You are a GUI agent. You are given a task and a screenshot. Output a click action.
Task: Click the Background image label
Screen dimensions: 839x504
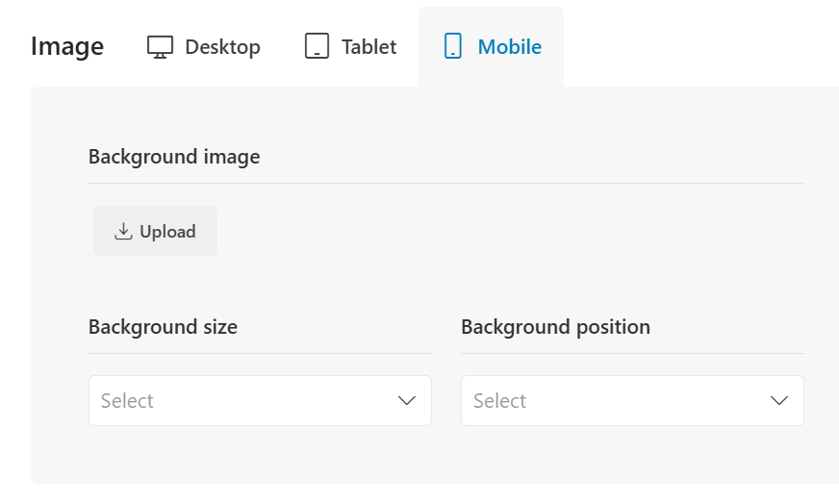pos(174,157)
